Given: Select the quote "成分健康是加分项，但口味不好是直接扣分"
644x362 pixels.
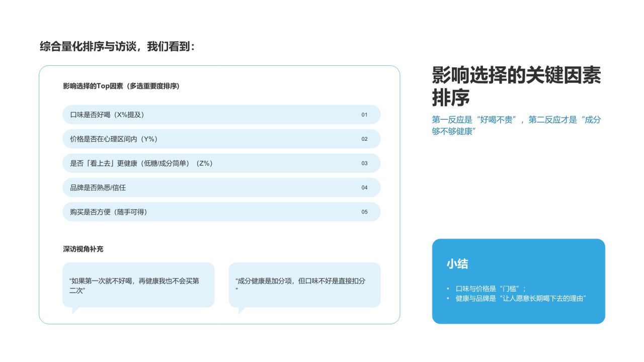Looking at the screenshot, I should (x=300, y=285).
